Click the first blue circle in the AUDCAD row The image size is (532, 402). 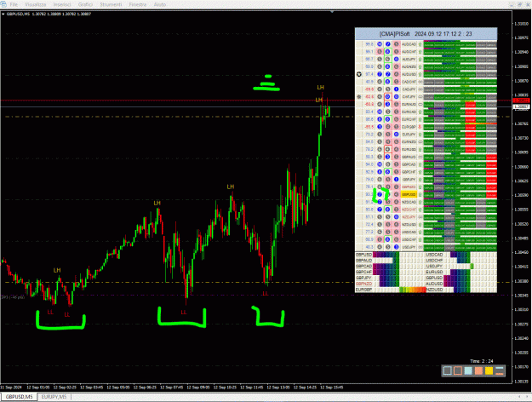[x=380, y=44]
